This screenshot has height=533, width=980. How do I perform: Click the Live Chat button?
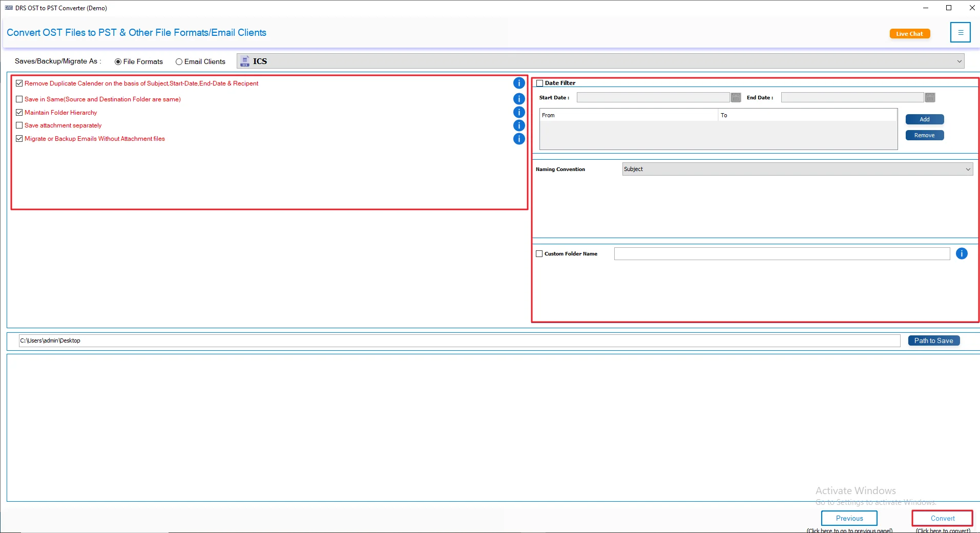point(909,34)
